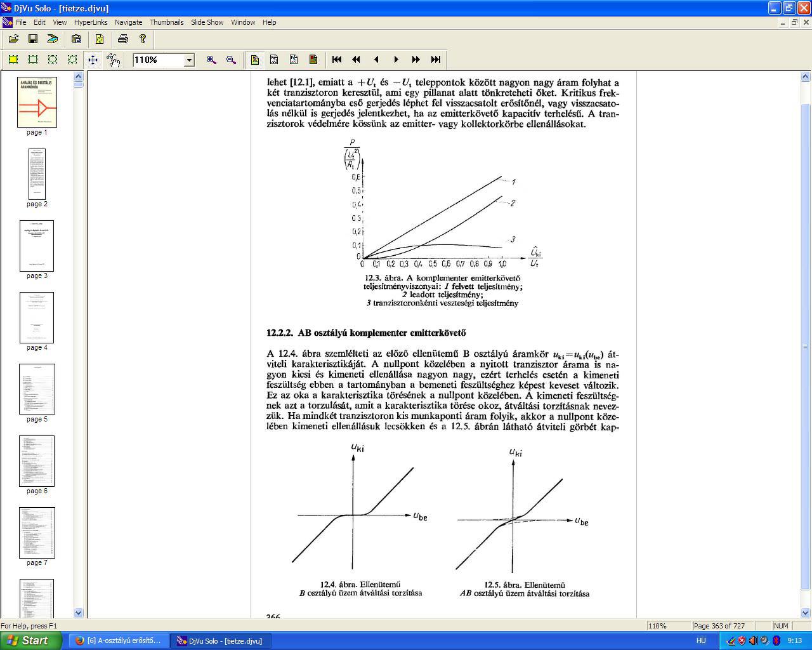Image resolution: width=812 pixels, height=650 pixels.
Task: Skip forward with double-right arrow
Action: click(x=416, y=60)
